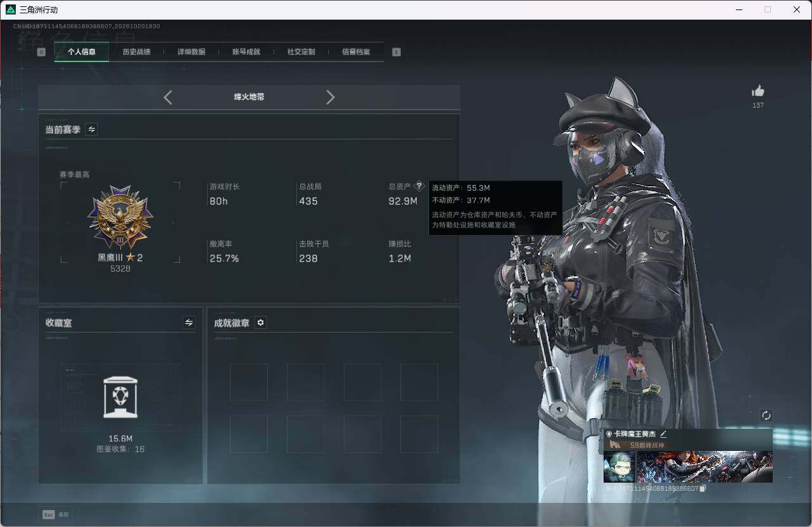Click the 1.2M profit ratio value
The height and width of the screenshot is (527, 812).
click(400, 258)
